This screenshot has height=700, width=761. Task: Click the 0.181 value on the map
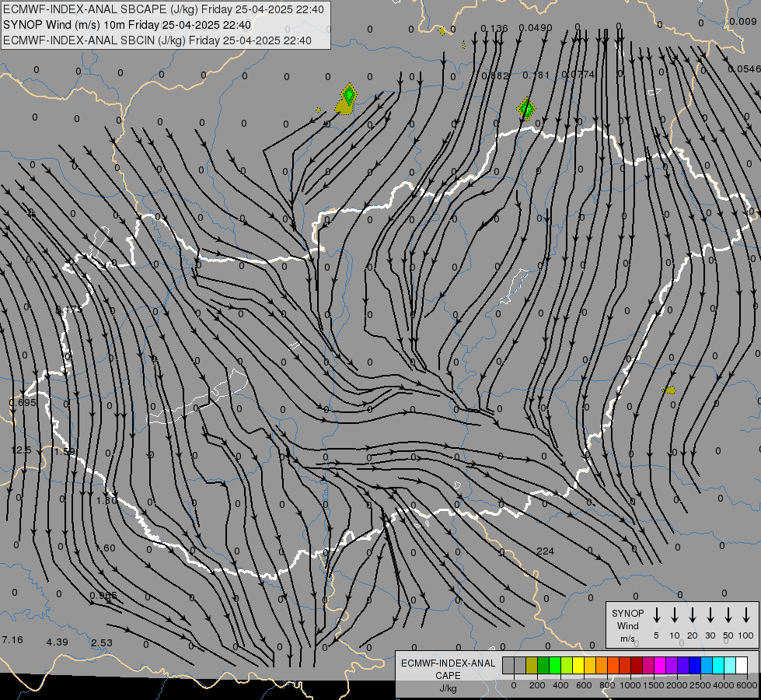(x=536, y=75)
